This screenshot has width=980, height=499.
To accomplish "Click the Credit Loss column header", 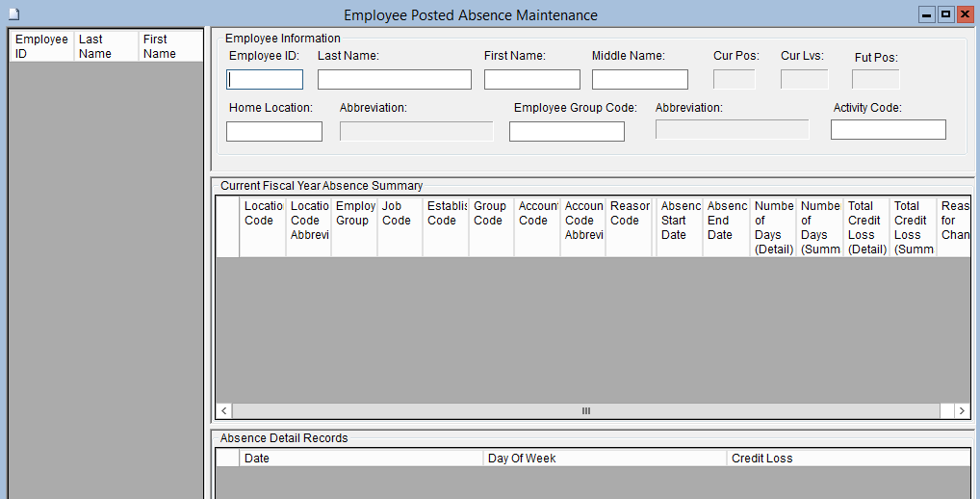I will [847, 459].
